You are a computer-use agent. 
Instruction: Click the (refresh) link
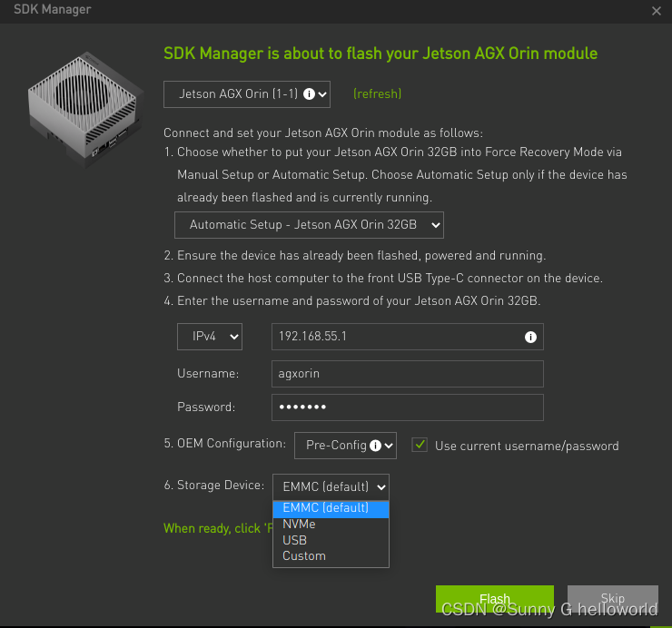pyautogui.click(x=377, y=93)
